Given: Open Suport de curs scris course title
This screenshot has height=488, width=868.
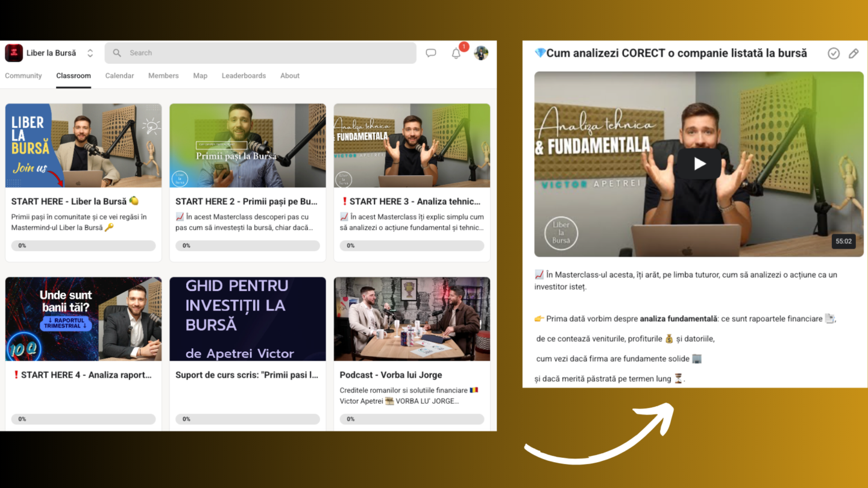Looking at the screenshot, I should pos(247,375).
